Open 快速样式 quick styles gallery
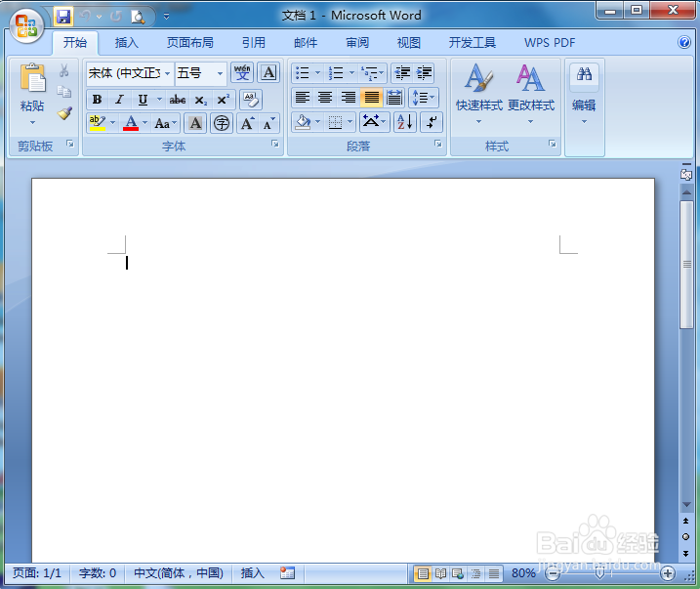700x589 pixels. click(x=479, y=93)
